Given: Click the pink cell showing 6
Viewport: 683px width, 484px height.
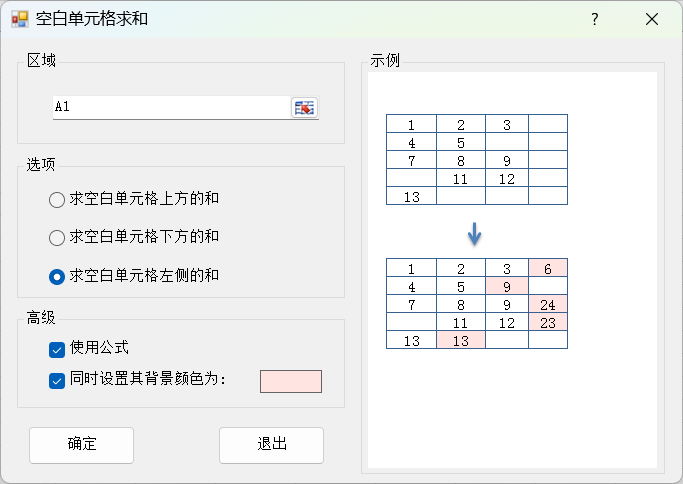Looking at the screenshot, I should tap(548, 268).
